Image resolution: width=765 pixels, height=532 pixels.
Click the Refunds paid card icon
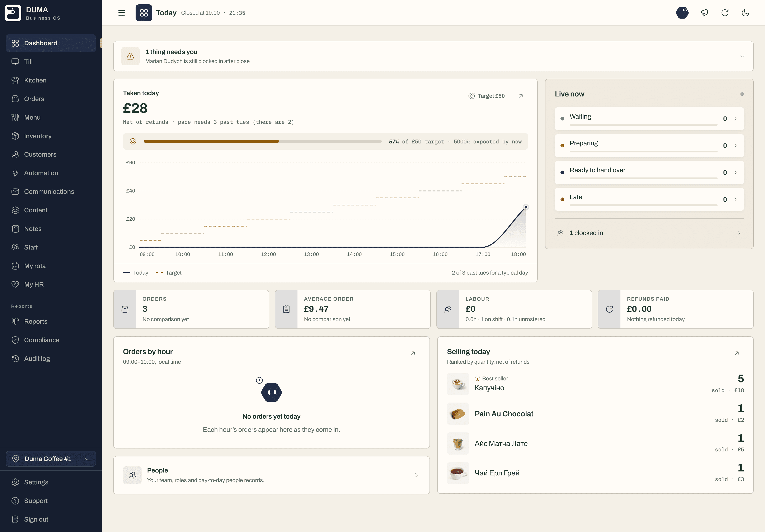(x=609, y=309)
